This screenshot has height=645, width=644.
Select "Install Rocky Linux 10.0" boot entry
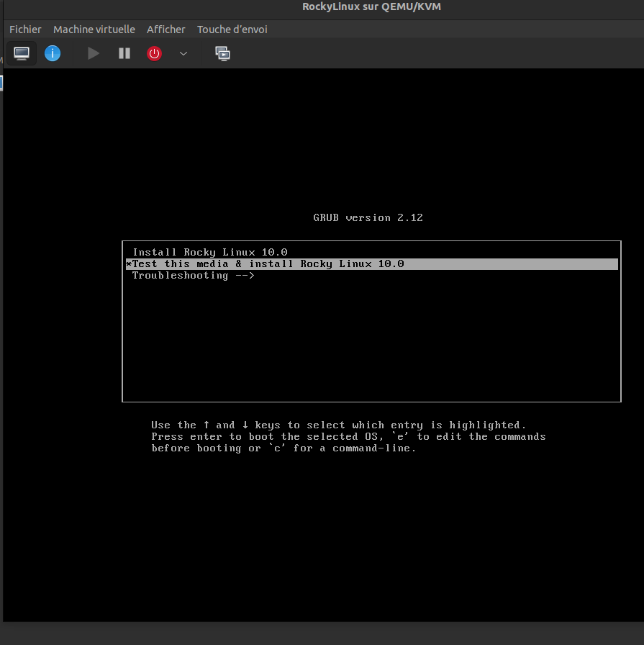[x=372, y=252]
